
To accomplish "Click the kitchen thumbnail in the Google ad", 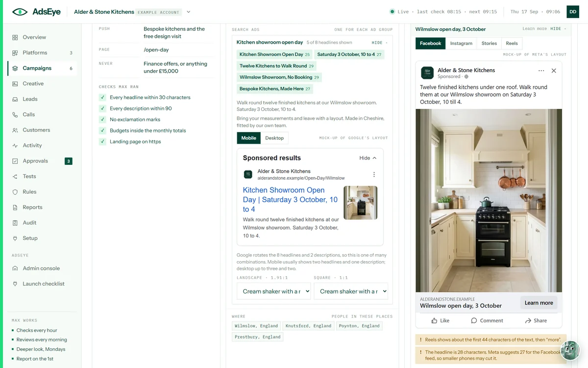I will click(361, 202).
